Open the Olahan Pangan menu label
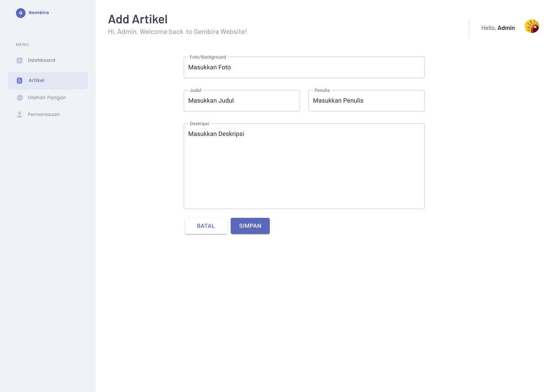The height and width of the screenshot is (392, 551). coord(47,98)
